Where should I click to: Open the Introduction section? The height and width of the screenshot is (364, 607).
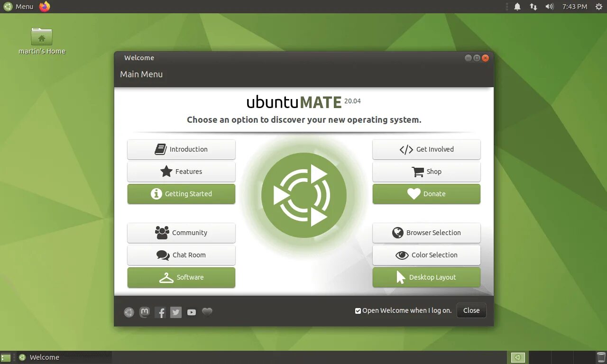(181, 149)
